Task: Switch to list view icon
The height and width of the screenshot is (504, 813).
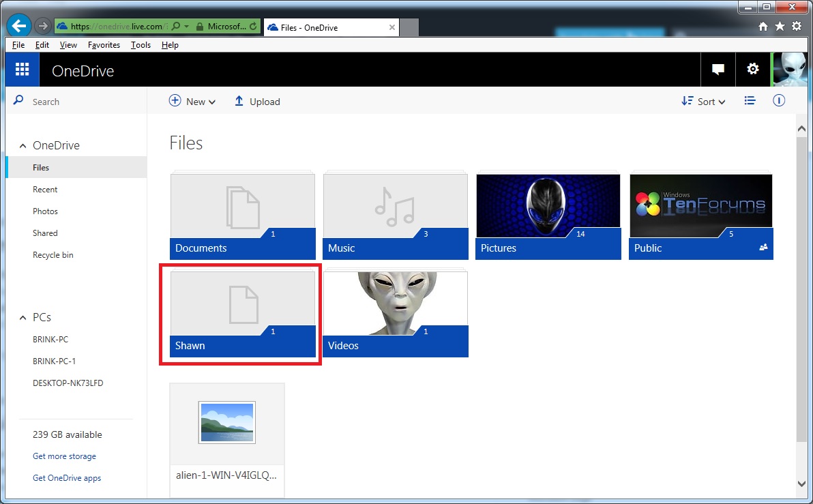Action: click(750, 100)
